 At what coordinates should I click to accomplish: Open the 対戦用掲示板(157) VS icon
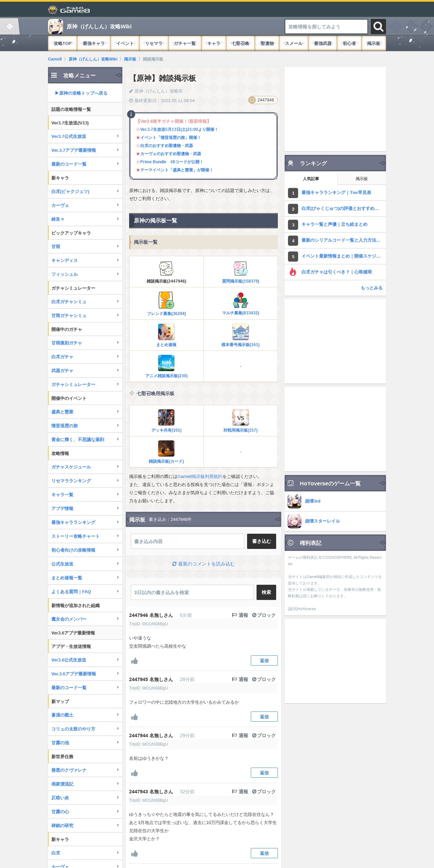click(240, 417)
